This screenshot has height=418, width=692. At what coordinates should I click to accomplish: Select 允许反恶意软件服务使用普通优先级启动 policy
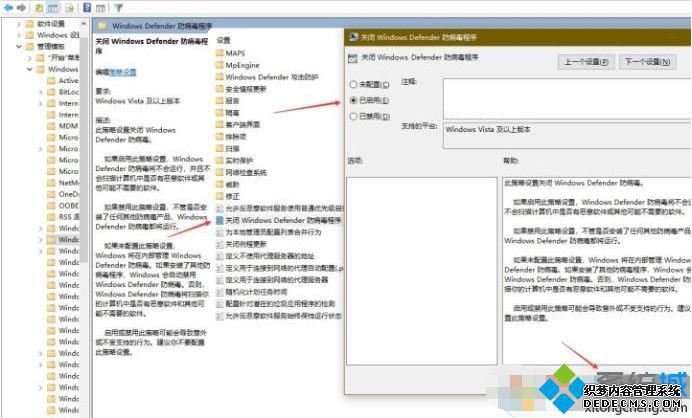coord(279,208)
